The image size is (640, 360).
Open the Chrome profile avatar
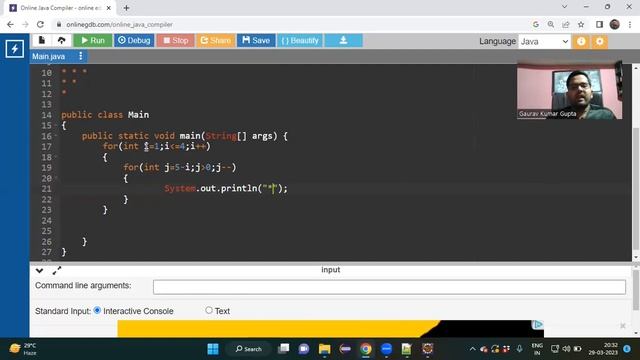tap(615, 24)
